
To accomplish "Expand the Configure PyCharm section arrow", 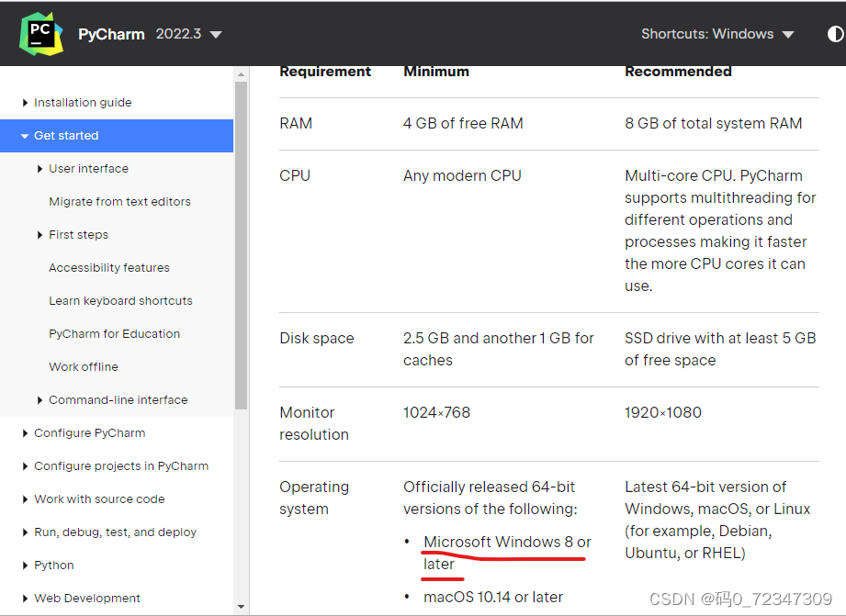I will [x=24, y=433].
